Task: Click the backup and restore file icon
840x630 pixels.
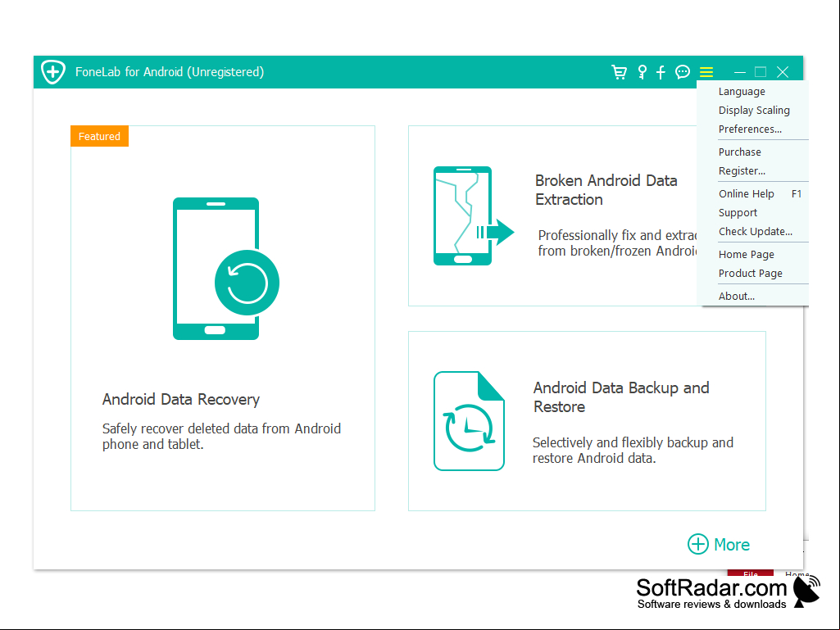Action: coord(469,421)
